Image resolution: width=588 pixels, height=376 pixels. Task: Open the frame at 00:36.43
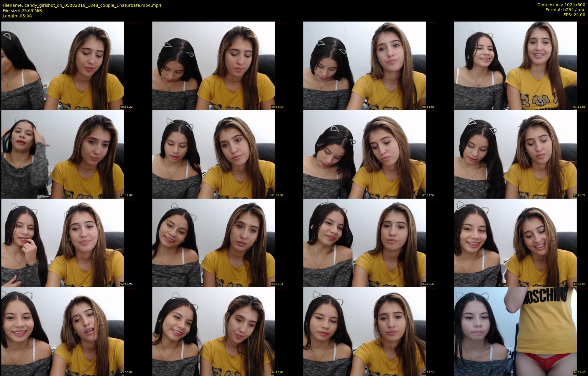pyautogui.click(x=213, y=66)
